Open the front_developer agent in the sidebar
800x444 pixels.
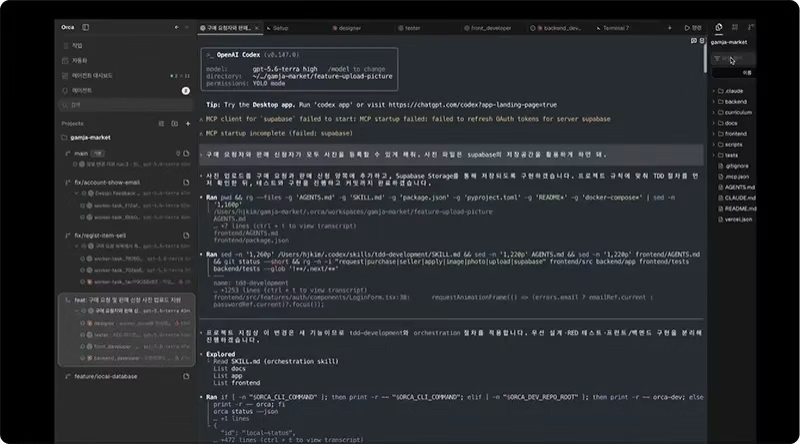point(135,347)
